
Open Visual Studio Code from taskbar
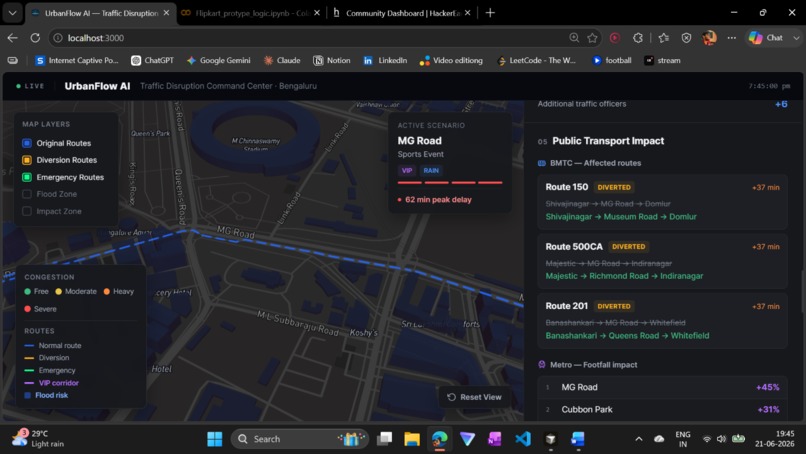tap(523, 439)
